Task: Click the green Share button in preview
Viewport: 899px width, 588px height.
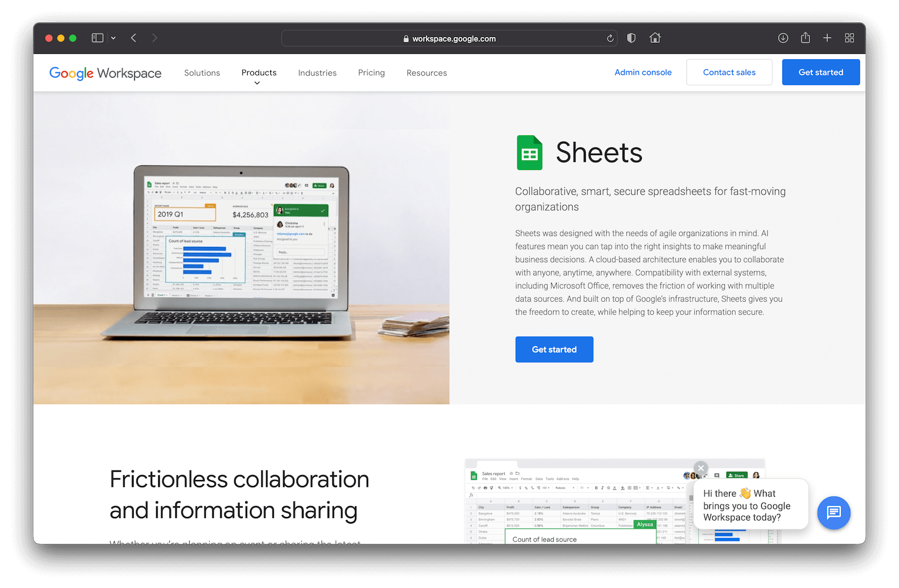Action: click(x=737, y=475)
